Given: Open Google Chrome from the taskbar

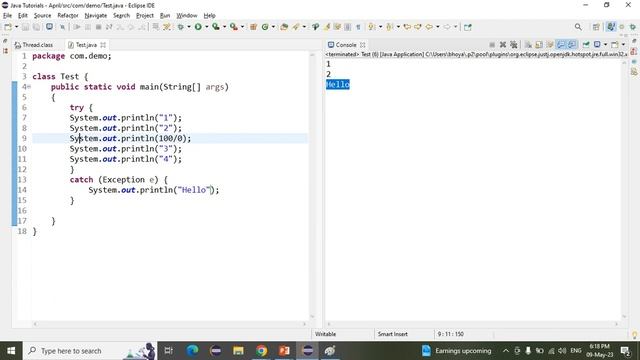Looking at the screenshot, I should (x=261, y=351).
